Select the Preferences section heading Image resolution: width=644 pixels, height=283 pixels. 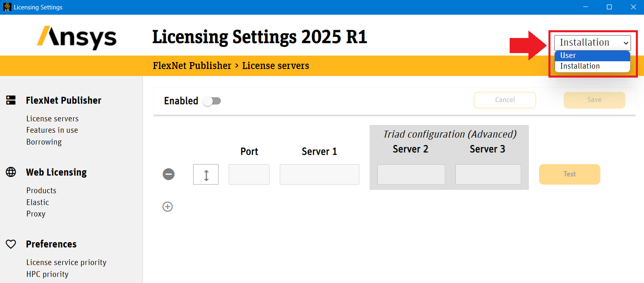click(51, 244)
